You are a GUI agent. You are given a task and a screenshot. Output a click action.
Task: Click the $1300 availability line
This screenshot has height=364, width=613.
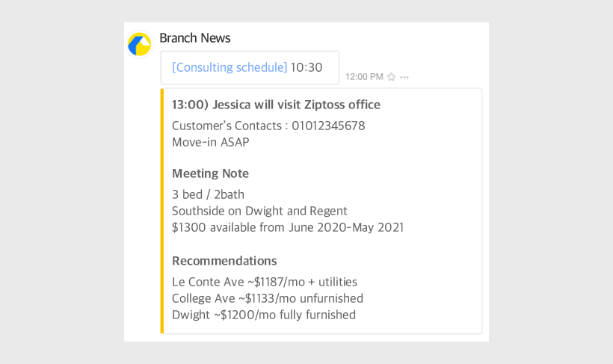pos(287,227)
